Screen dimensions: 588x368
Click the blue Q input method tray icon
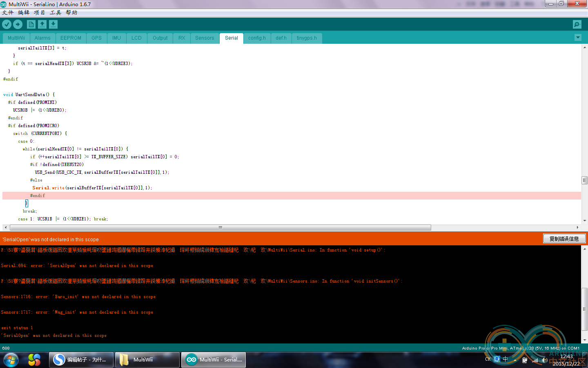(497, 359)
